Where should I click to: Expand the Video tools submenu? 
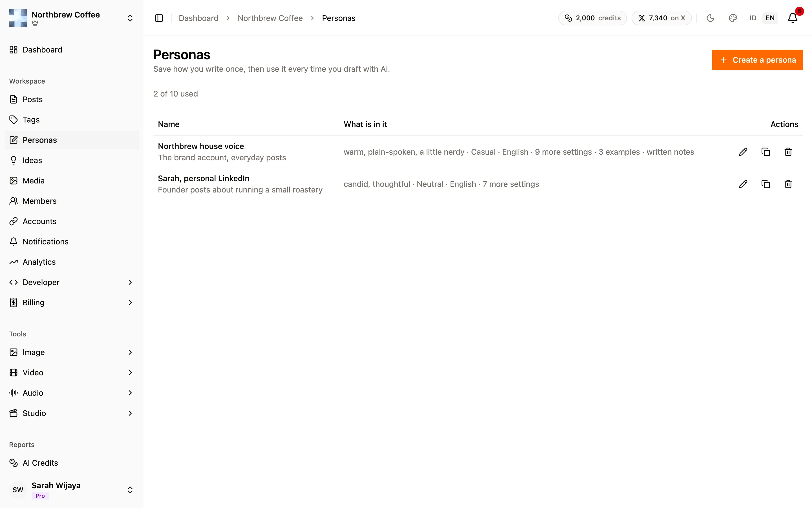[72, 373]
